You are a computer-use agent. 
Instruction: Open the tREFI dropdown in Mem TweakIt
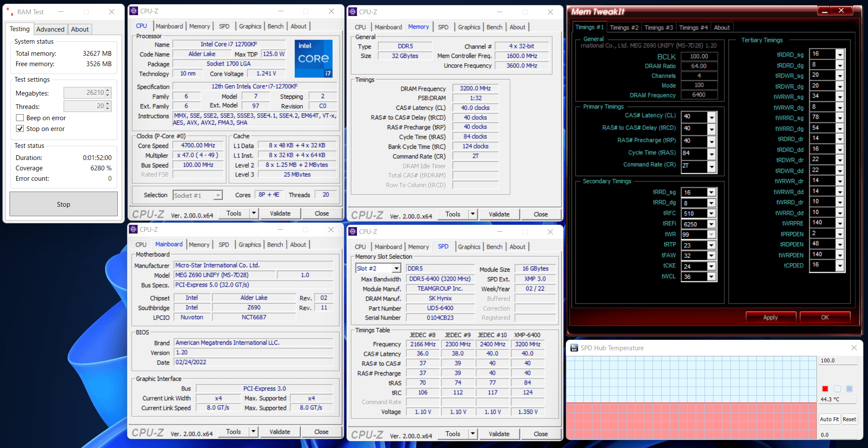[712, 224]
